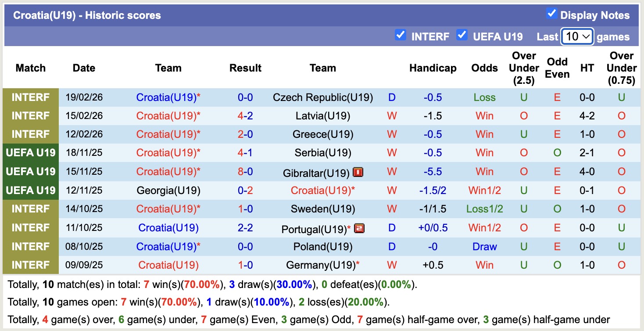Click the UEFA U19 badge on the Gibraltar row

point(30,172)
